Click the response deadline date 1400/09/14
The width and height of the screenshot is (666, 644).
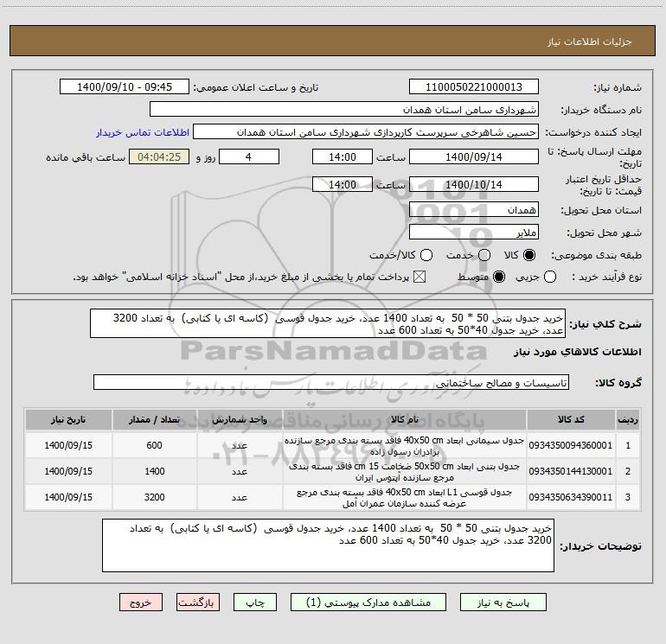tap(474, 156)
